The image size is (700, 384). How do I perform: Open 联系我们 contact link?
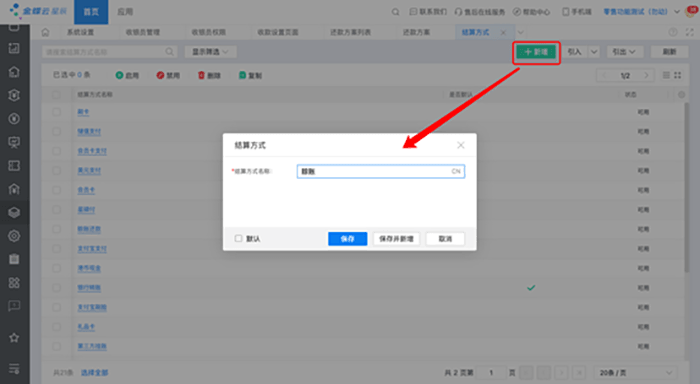tap(428, 12)
